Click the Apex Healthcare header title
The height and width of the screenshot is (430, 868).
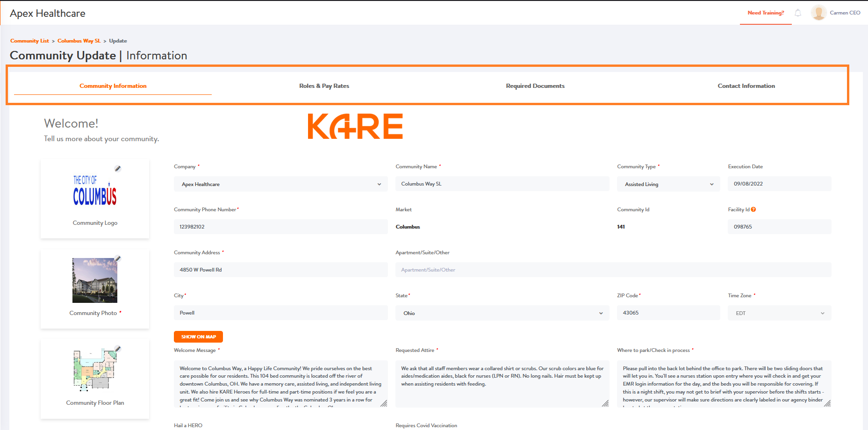pyautogui.click(x=48, y=14)
